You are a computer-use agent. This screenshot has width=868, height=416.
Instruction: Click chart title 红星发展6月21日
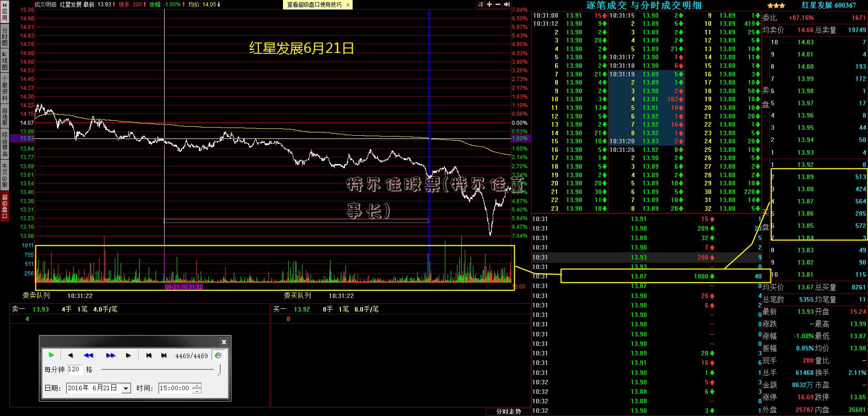301,48
